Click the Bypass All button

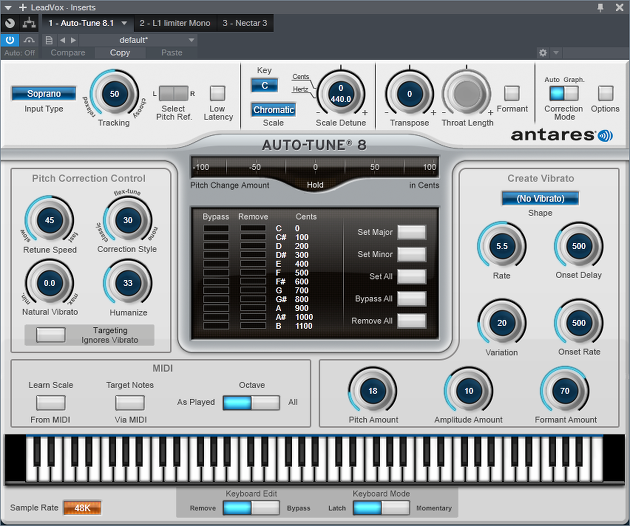[x=412, y=299]
